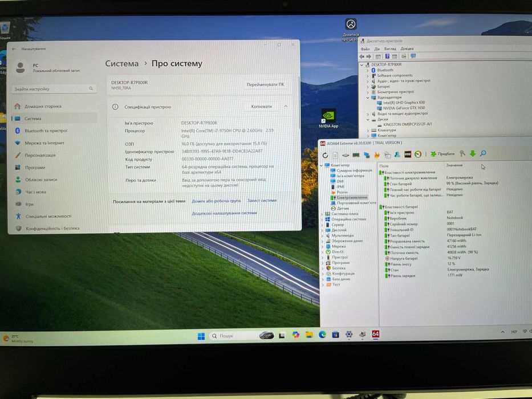The width and height of the screenshot is (532, 399).
Task: Click the Придбати button in AIDA64
Action: pyautogui.click(x=442, y=154)
